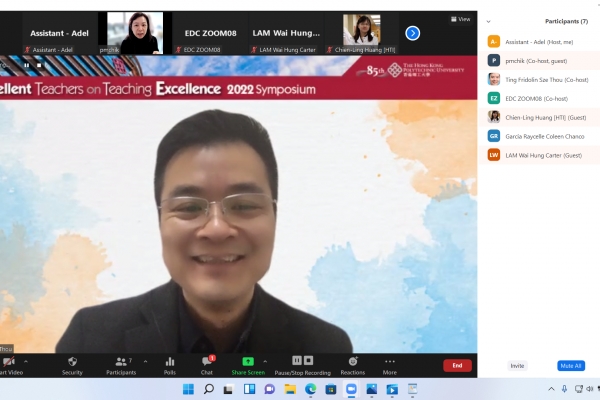Viewport: 600px width, 400px height.
Task: Open the Windows Start menu
Action: tap(188, 389)
